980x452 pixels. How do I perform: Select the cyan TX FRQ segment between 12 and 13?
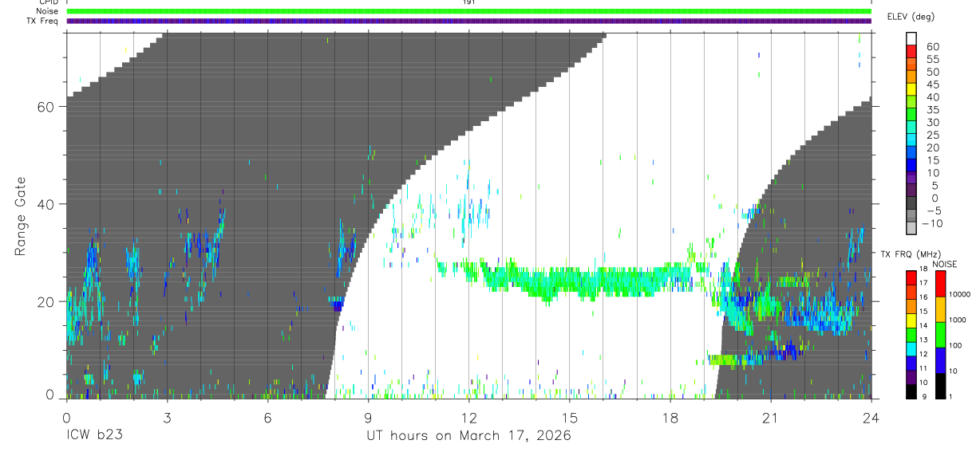(911, 349)
